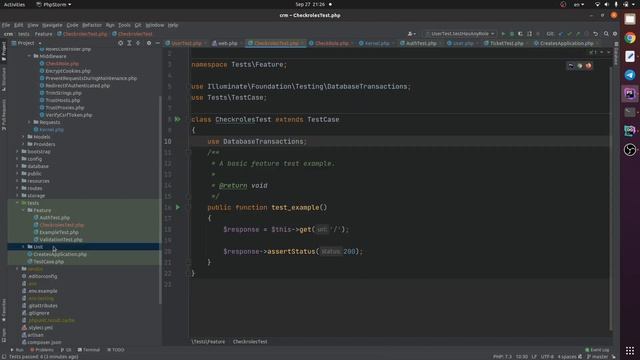Open the run configuration dropdown
The height and width of the screenshot is (360, 640).
coord(460,34)
